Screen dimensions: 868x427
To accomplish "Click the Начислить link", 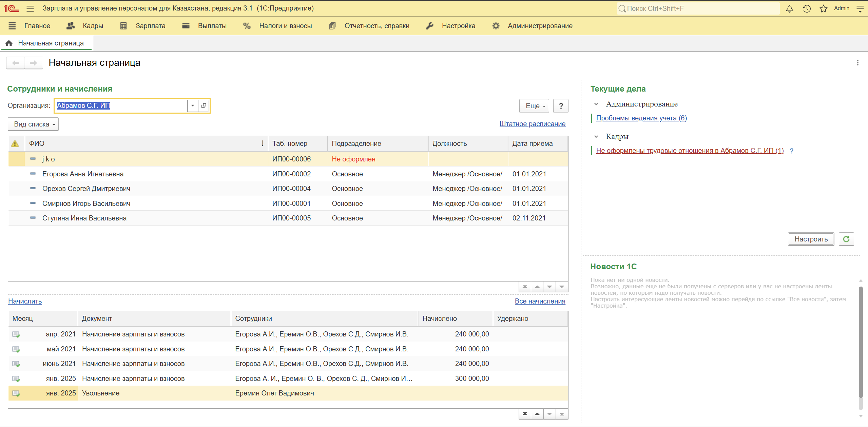I will pos(25,301).
